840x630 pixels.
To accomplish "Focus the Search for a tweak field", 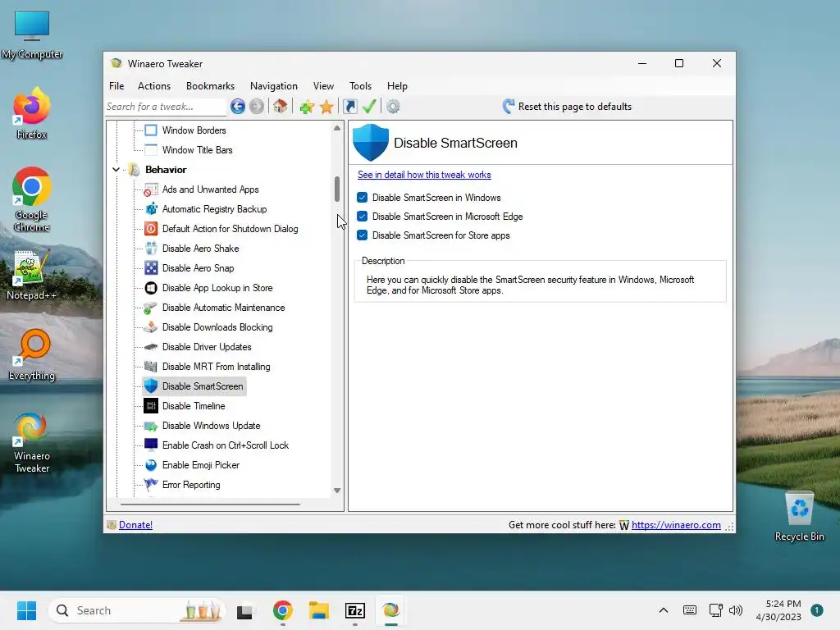I will (166, 107).
